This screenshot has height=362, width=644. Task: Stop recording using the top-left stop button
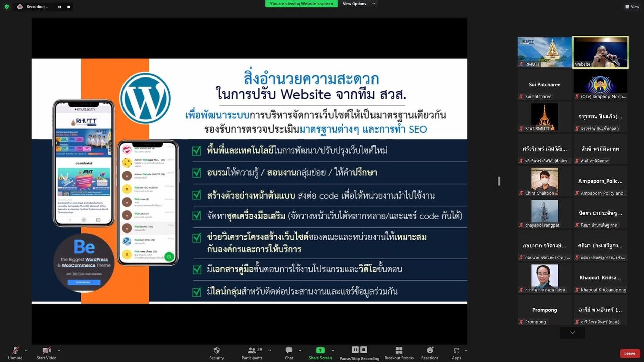[x=69, y=7]
